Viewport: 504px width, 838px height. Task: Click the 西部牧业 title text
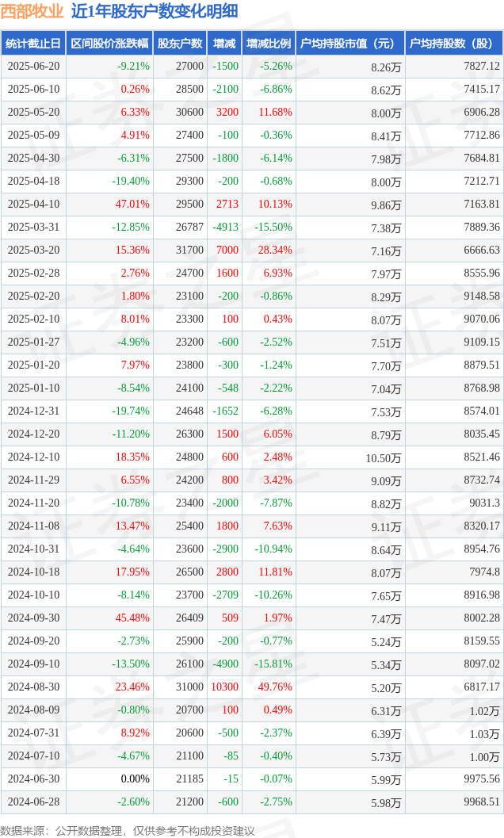coord(32,11)
